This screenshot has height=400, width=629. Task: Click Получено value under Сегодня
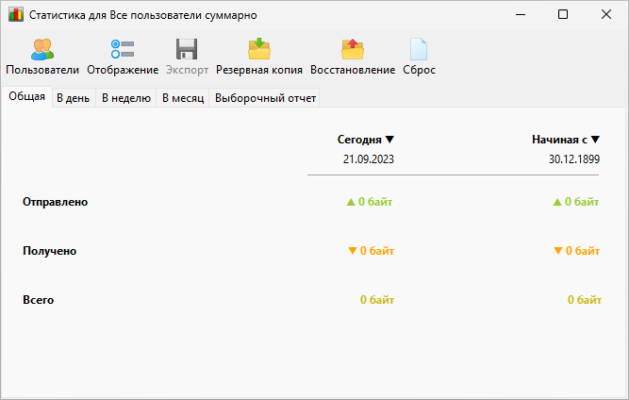click(371, 251)
